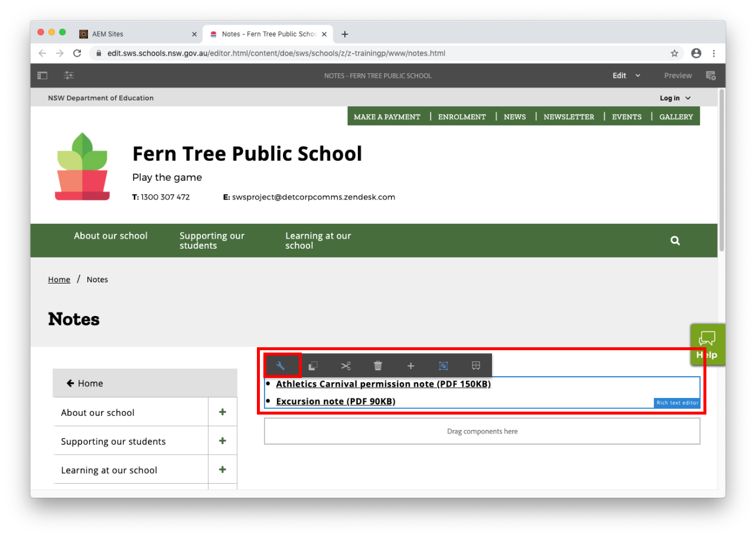Expand About our school sidebar section
The width and height of the screenshot is (756, 538).
click(223, 412)
